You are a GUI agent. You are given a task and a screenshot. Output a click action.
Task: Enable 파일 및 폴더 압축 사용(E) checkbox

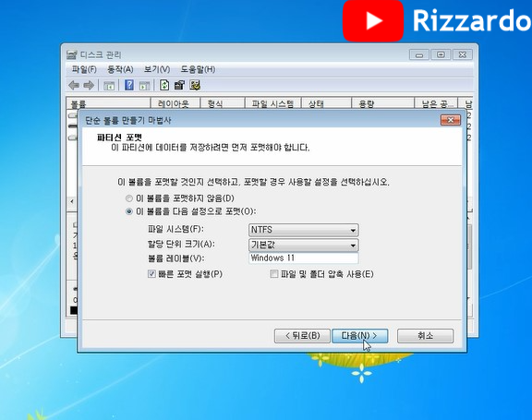point(273,274)
